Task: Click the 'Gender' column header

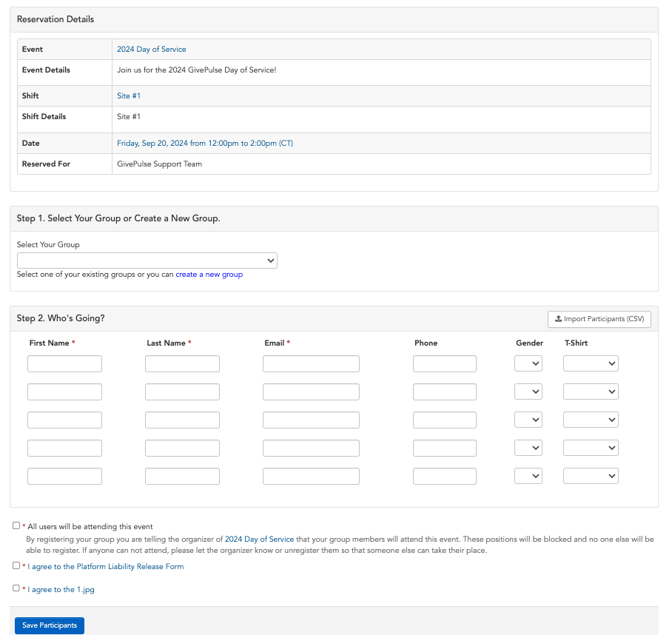Action: coord(529,343)
